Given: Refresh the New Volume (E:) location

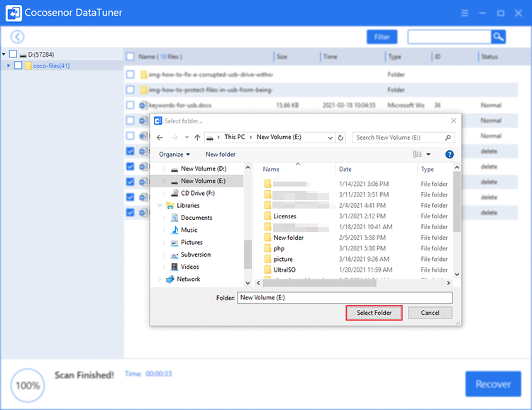Looking at the screenshot, I should (340, 138).
